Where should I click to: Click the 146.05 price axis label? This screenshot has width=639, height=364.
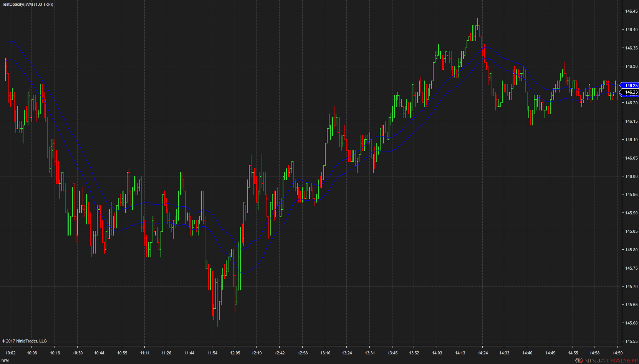(631, 158)
